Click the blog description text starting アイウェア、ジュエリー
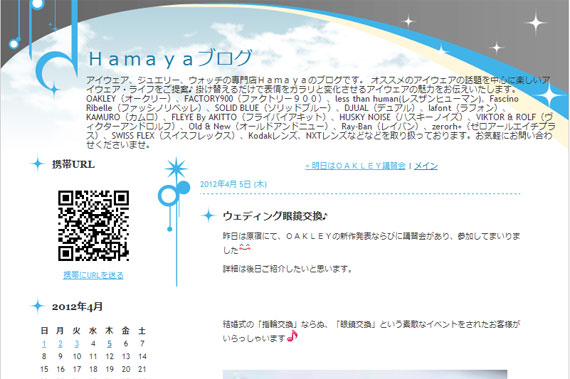This screenshot has height=379, width=570. (320, 112)
